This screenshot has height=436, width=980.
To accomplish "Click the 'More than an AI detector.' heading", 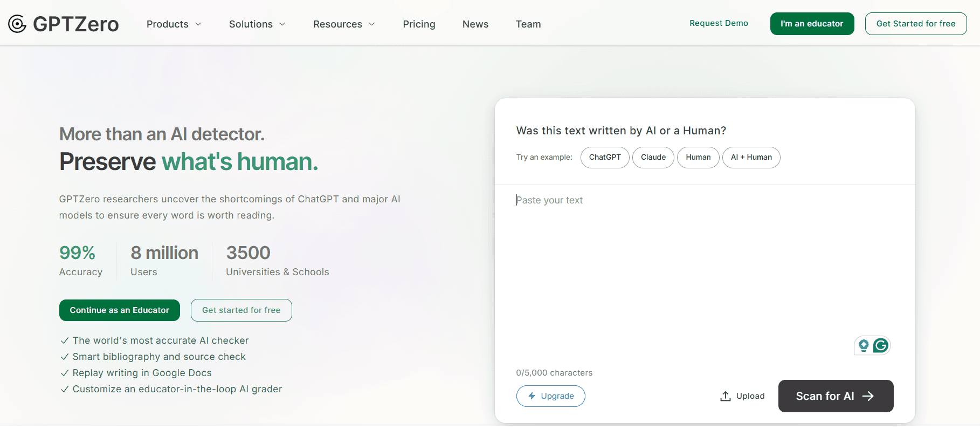I will (162, 134).
